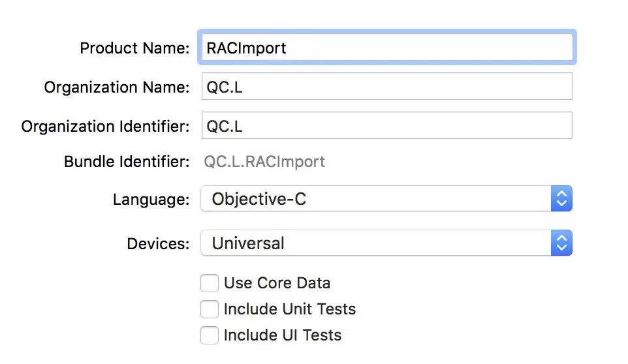
Task: Click the QC.L.RACImport bundle identifier text
Action: (264, 162)
